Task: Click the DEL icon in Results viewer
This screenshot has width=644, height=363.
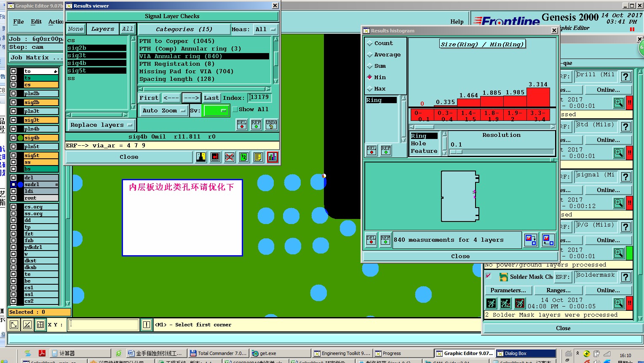Action: 242,125
